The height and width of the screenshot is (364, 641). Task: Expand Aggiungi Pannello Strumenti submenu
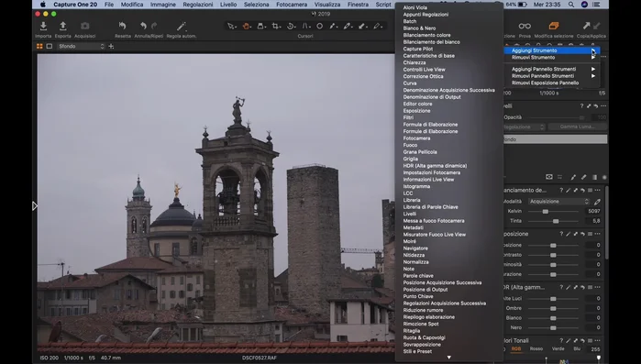pos(592,69)
